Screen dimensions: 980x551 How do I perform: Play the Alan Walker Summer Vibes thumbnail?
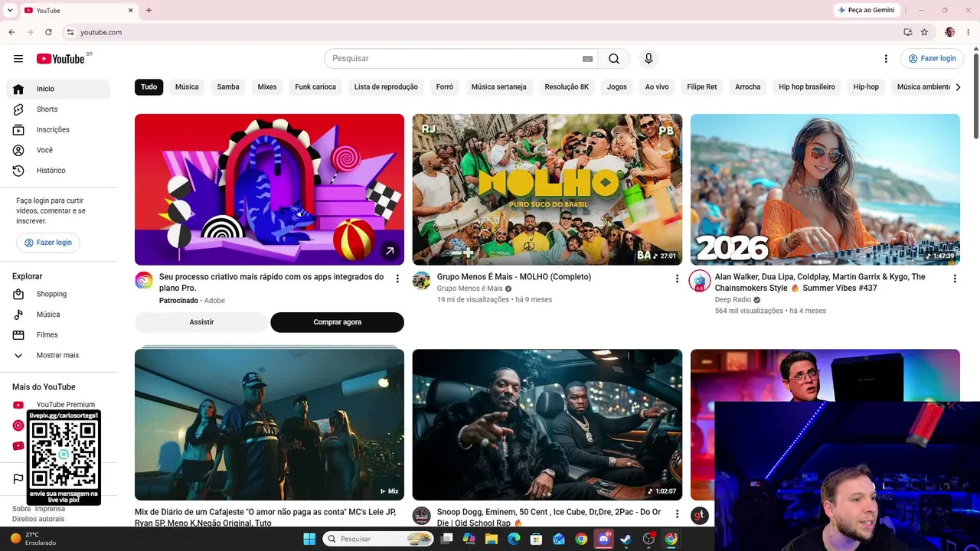825,190
